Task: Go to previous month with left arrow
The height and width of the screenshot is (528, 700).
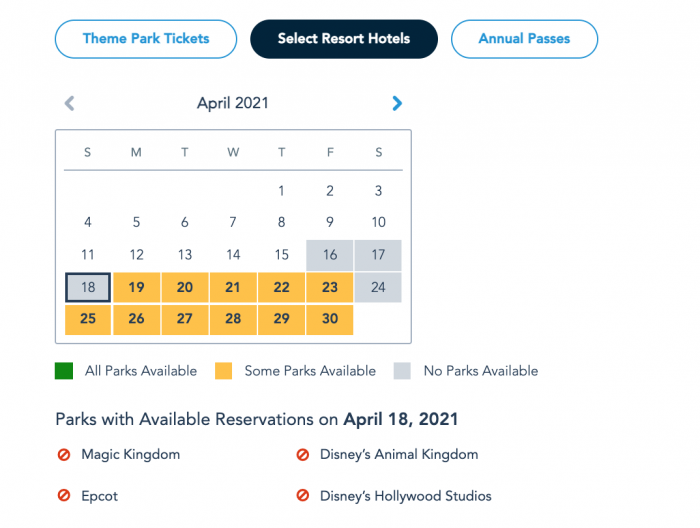Action: pos(69,103)
